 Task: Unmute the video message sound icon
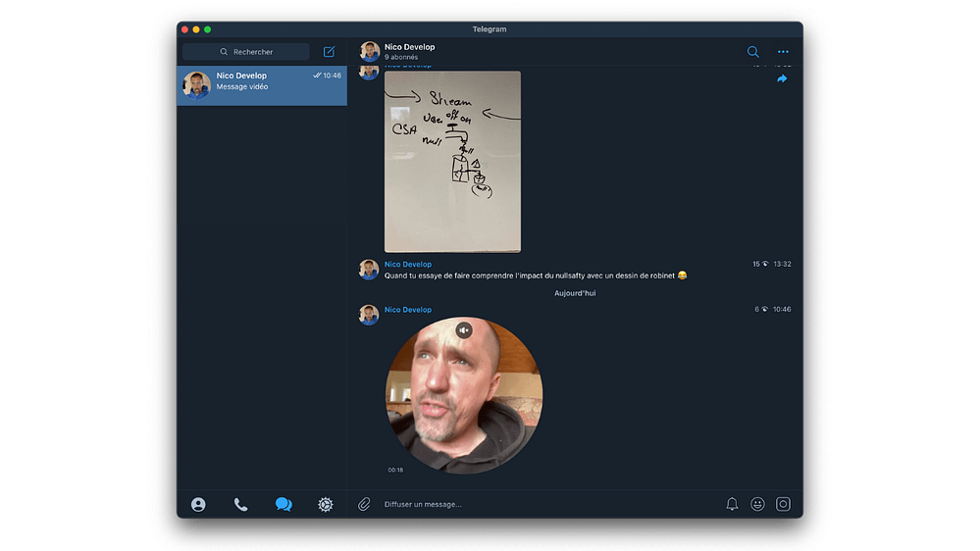pos(464,329)
